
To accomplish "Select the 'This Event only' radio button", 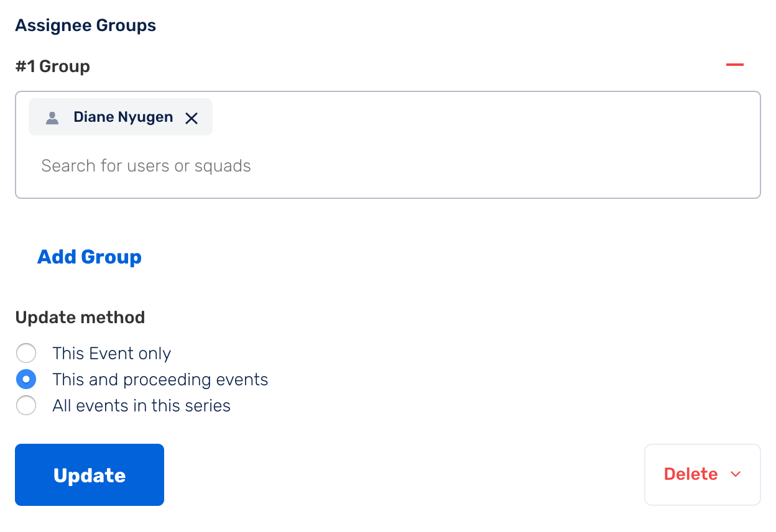I will (x=26, y=354).
